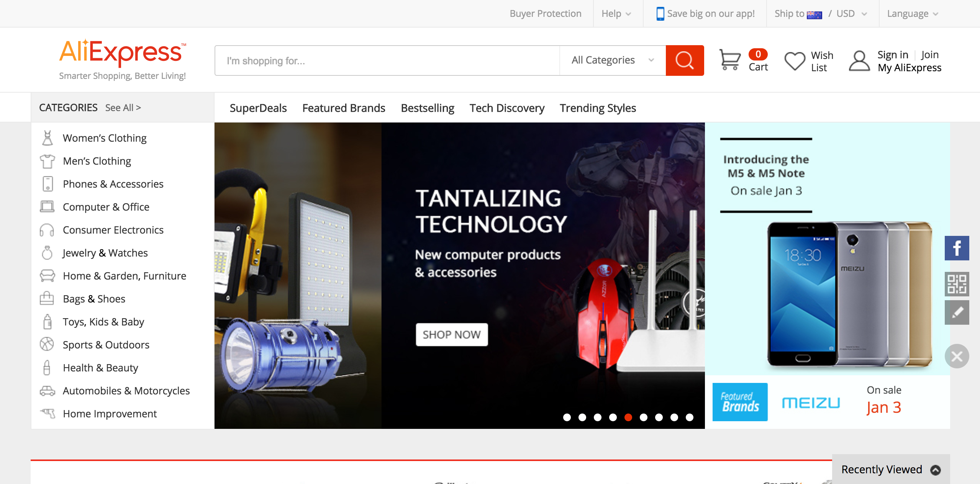Screen dimensions: 980x484
Task: Share via the Facebook icon
Action: coord(957,248)
